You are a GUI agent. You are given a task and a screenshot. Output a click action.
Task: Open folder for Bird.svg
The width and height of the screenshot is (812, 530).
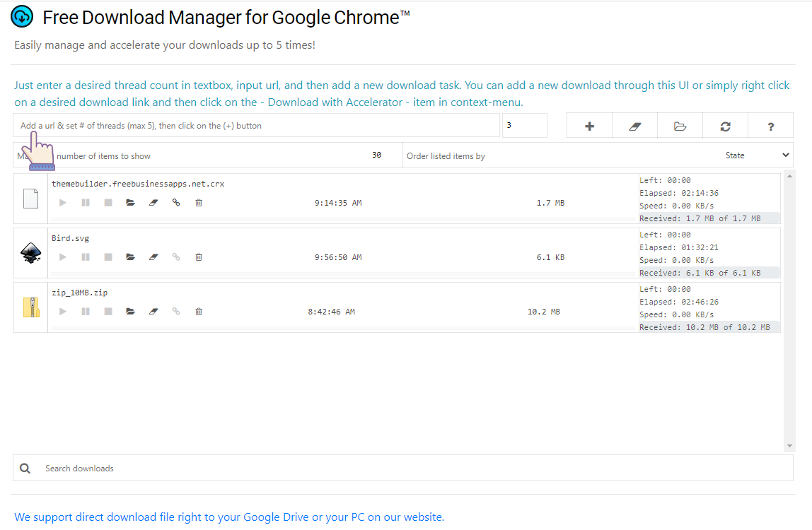coord(130,257)
